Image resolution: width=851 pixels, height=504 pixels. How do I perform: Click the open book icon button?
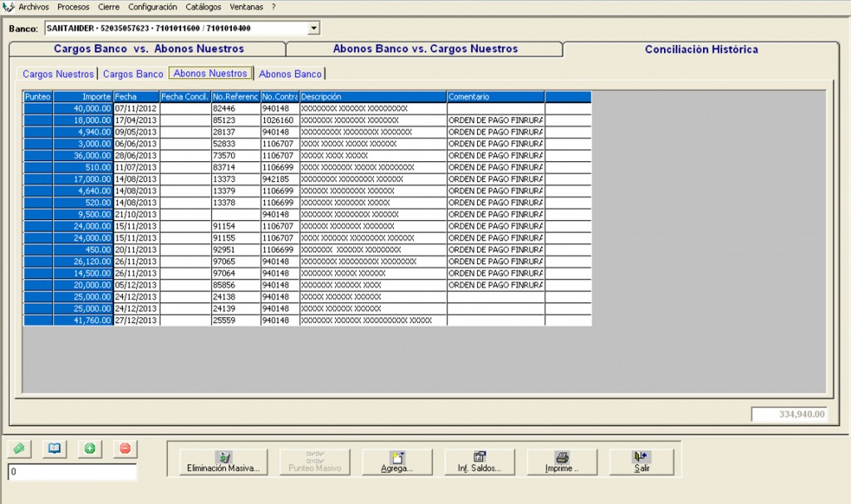click(x=54, y=448)
